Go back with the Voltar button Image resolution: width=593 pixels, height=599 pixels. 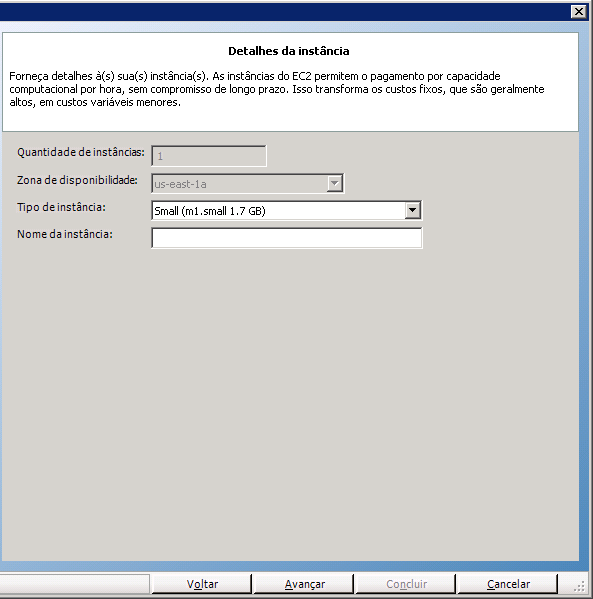(202, 584)
